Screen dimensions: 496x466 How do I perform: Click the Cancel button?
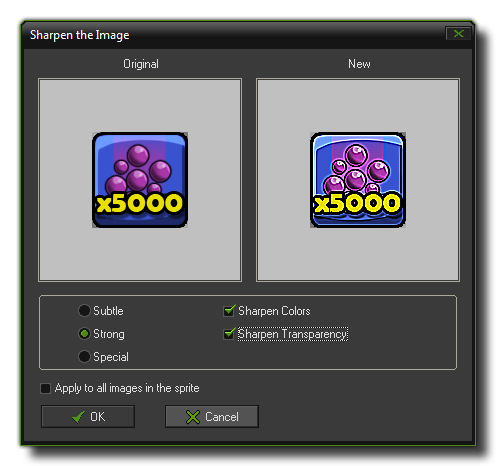click(212, 416)
